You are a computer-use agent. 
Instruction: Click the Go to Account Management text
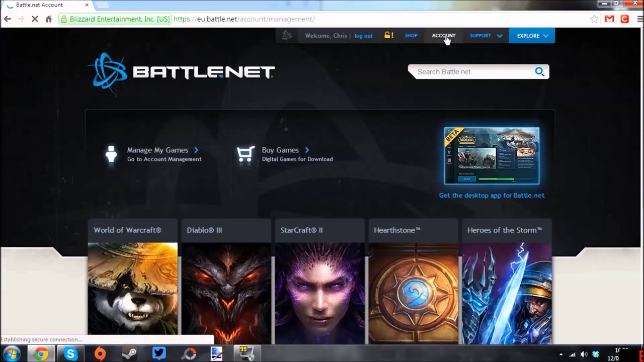(x=164, y=159)
